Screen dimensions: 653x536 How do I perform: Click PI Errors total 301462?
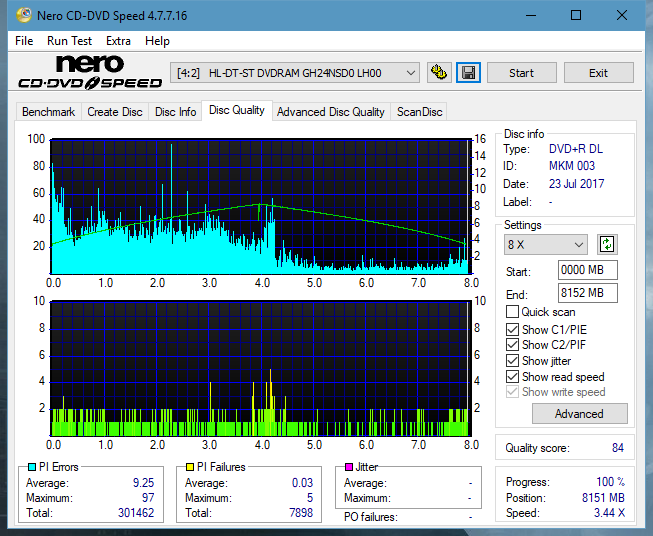coord(136,513)
